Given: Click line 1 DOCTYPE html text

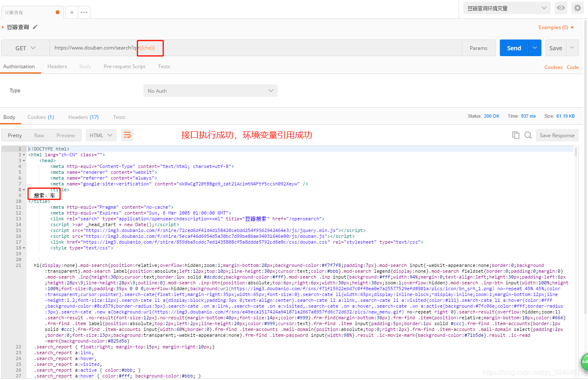Looking at the screenshot, I should pyautogui.click(x=49, y=149).
